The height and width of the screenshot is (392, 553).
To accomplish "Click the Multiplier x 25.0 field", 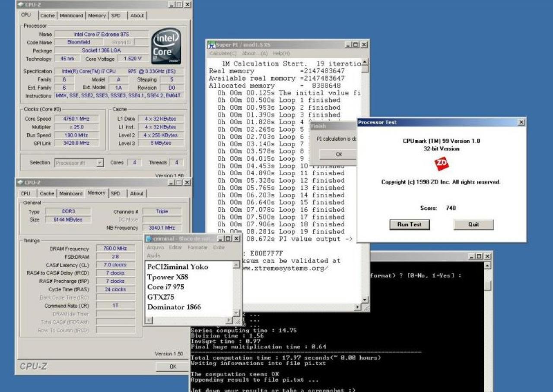I will 77,127.
